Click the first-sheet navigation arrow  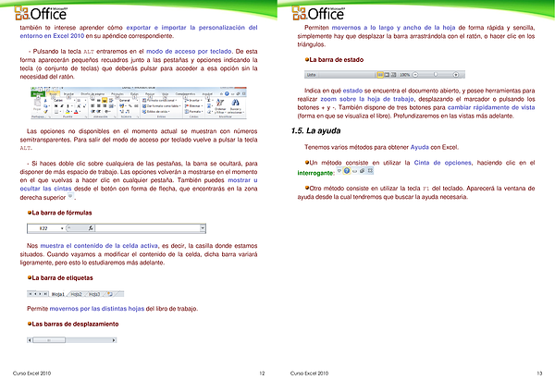[x=31, y=294]
